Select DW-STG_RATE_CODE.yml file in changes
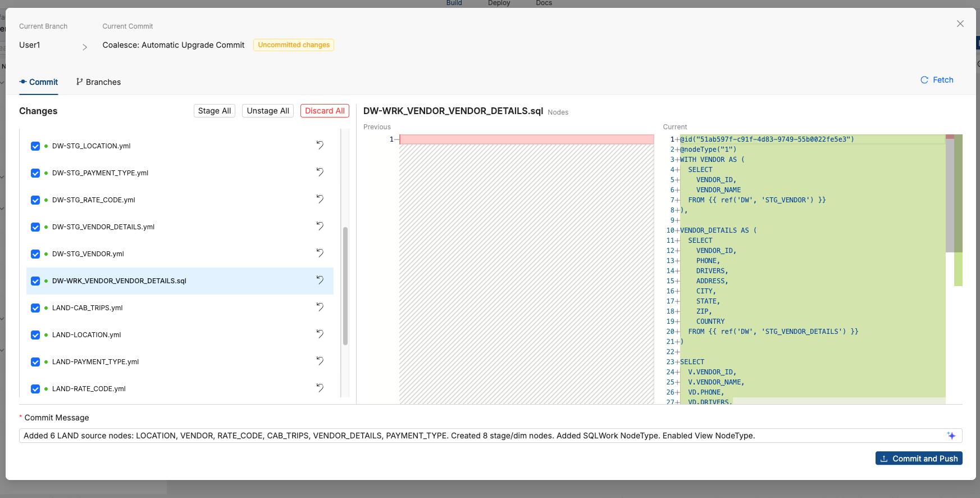The height and width of the screenshot is (498, 980). [x=94, y=200]
